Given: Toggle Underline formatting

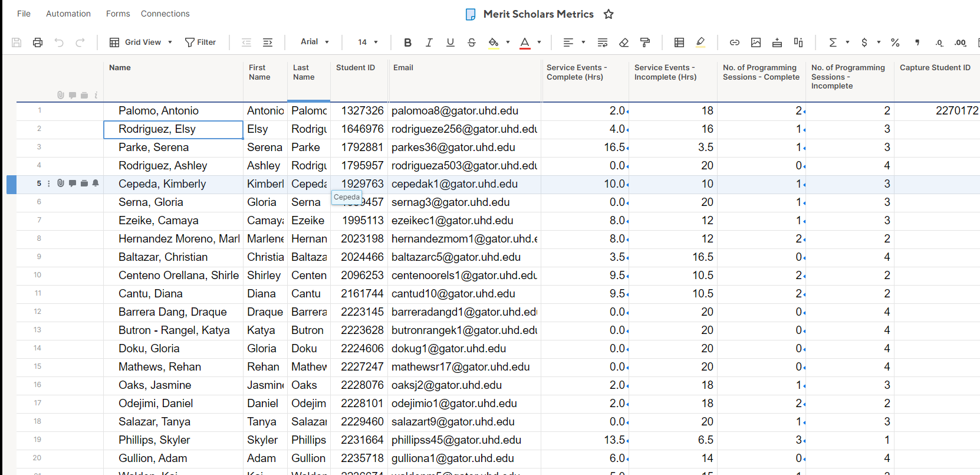Looking at the screenshot, I should [450, 42].
